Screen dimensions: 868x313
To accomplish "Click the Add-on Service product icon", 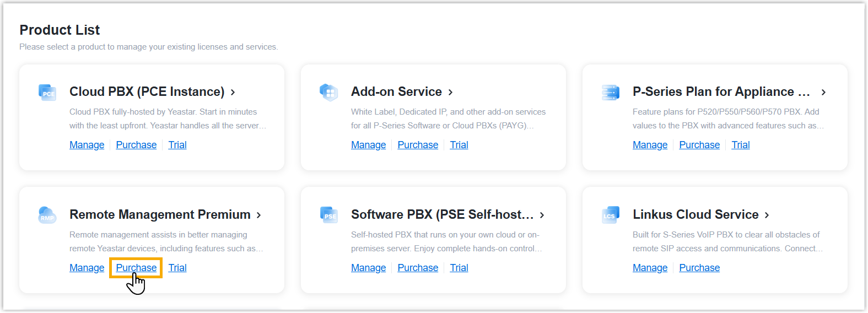I will [x=328, y=92].
